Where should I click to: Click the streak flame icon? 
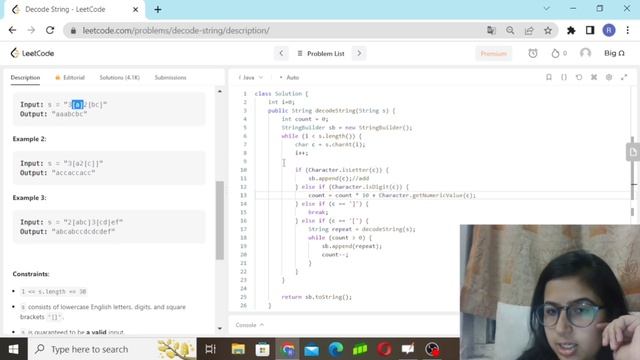[x=555, y=53]
